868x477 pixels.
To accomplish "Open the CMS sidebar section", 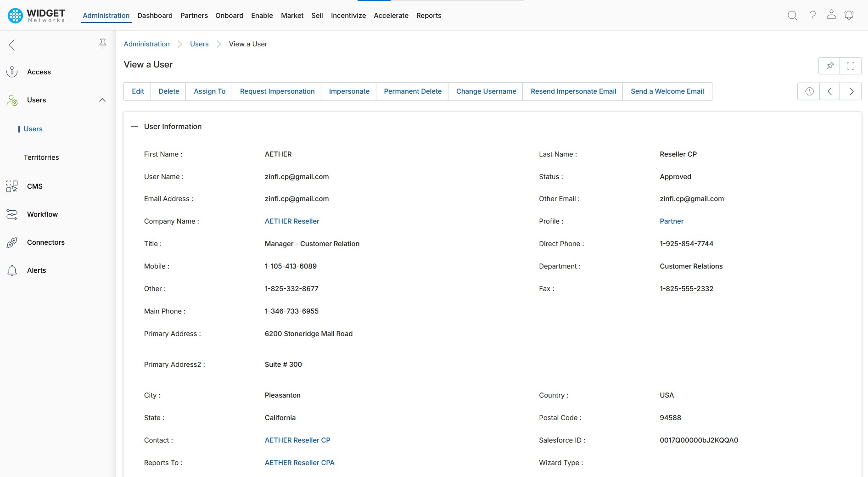I will pos(35,186).
